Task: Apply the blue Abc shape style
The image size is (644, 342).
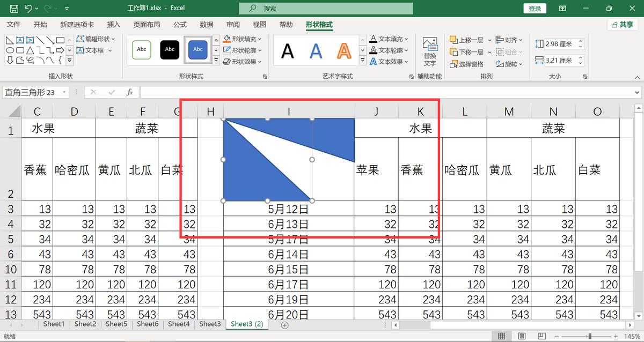Action: pyautogui.click(x=197, y=50)
